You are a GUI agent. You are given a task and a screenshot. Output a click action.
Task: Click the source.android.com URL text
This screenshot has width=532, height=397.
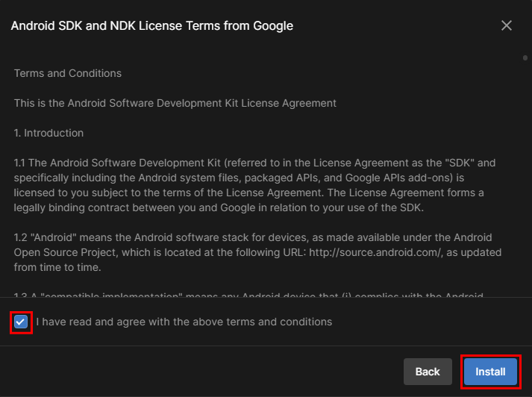coord(376,252)
